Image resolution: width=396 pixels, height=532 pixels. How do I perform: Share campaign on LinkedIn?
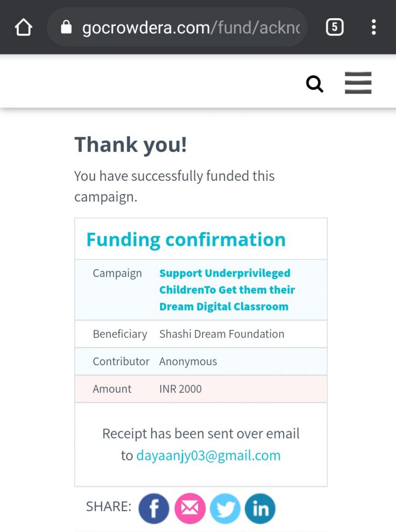tap(260, 508)
